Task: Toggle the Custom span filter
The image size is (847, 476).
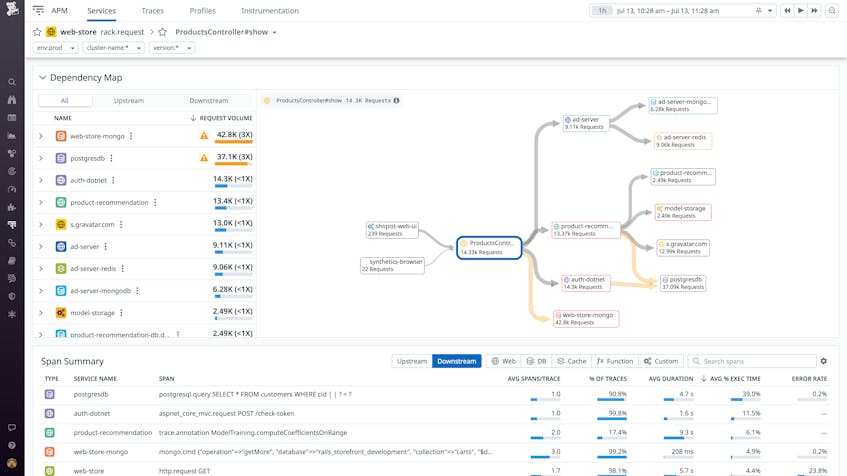Action: pos(661,361)
